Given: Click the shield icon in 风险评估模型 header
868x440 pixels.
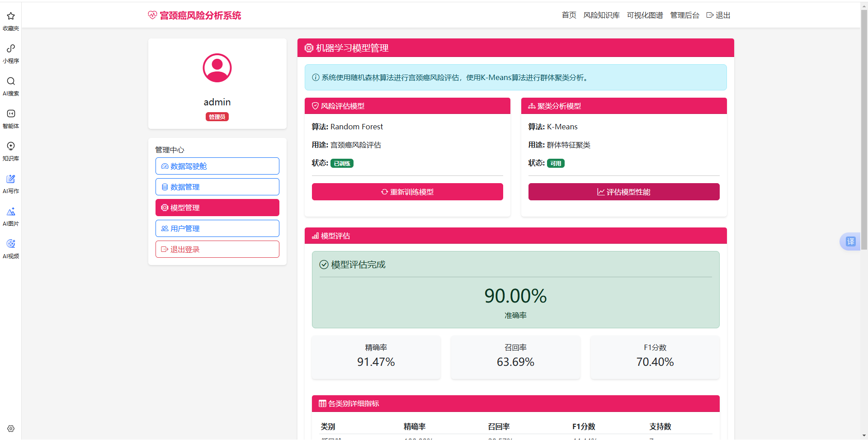Looking at the screenshot, I should pyautogui.click(x=315, y=106).
